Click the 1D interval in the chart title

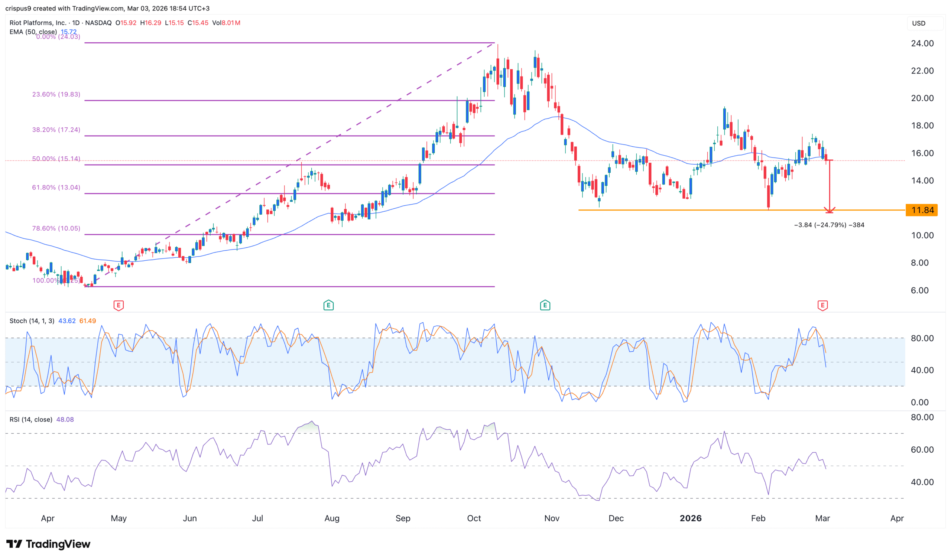click(x=76, y=23)
